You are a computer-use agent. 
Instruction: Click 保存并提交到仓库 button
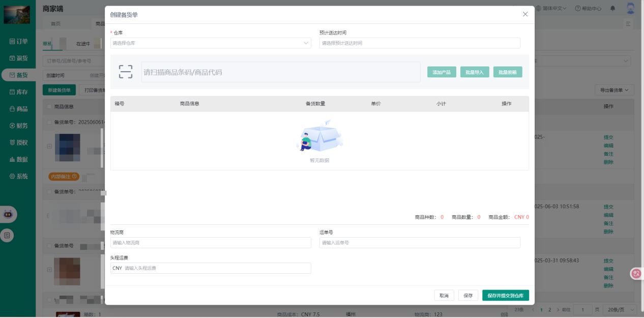point(505,296)
